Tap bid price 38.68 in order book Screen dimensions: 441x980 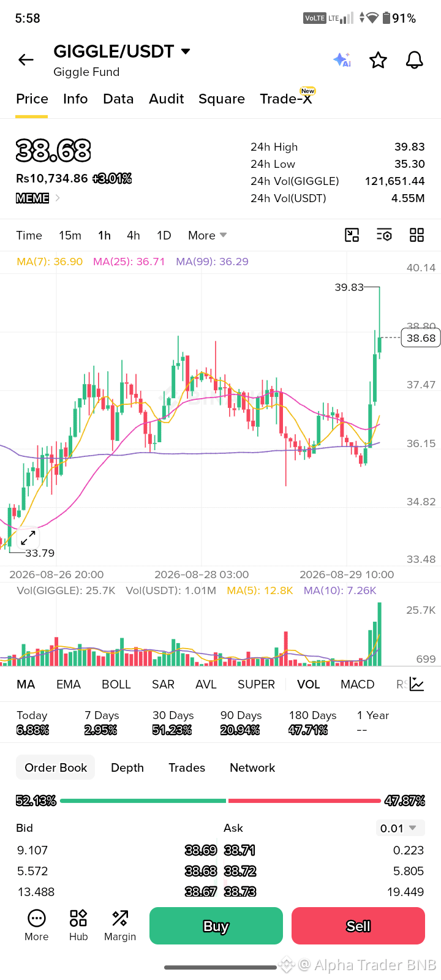coord(201,871)
